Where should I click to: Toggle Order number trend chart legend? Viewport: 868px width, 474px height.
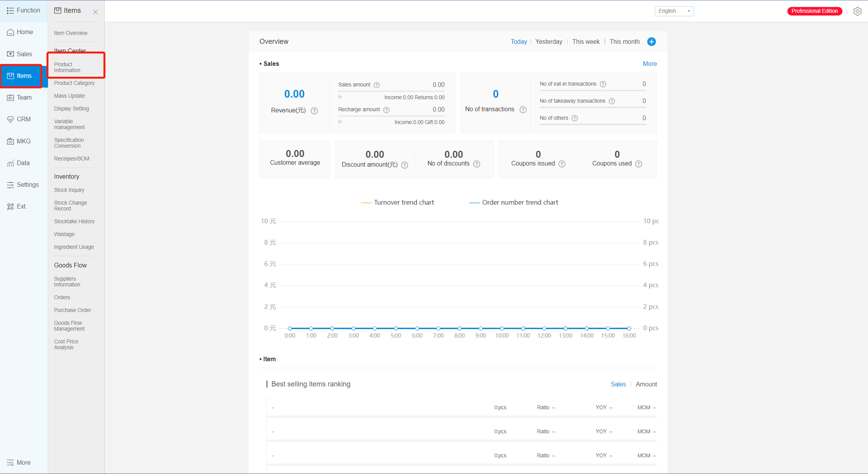[514, 202]
